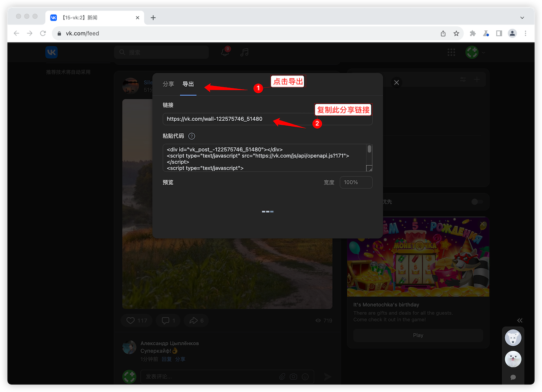
Task: Bookmark page with the star icon
Action: click(x=457, y=33)
